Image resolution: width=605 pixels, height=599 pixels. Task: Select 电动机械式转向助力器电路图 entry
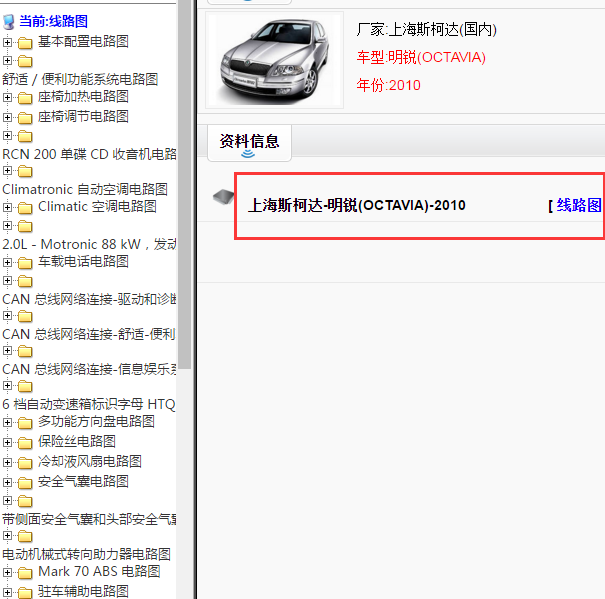point(86,555)
